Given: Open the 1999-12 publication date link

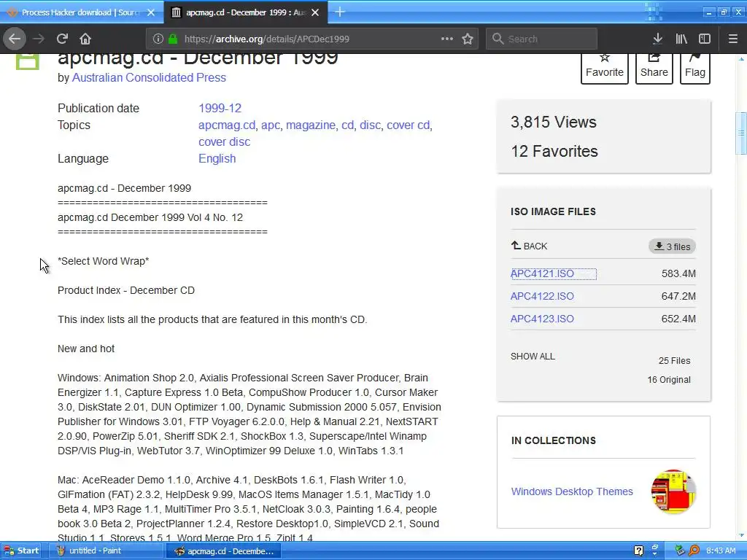Looking at the screenshot, I should coord(220,108).
